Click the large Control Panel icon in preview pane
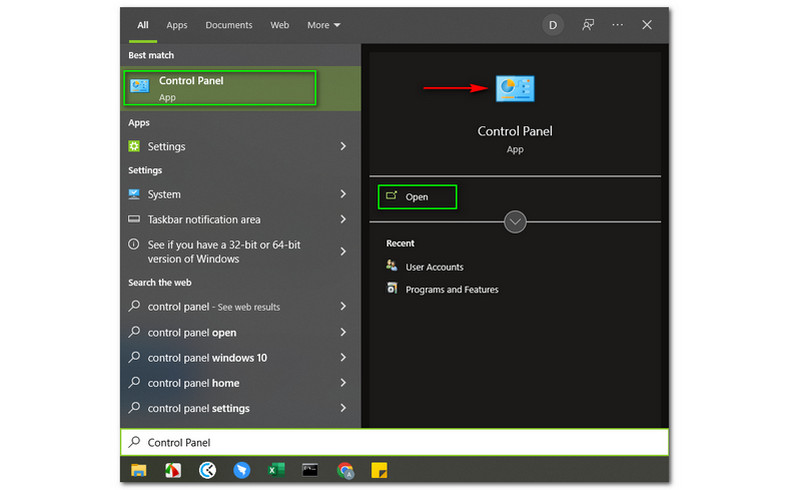Viewport: 800px width, 490px height. click(515, 89)
